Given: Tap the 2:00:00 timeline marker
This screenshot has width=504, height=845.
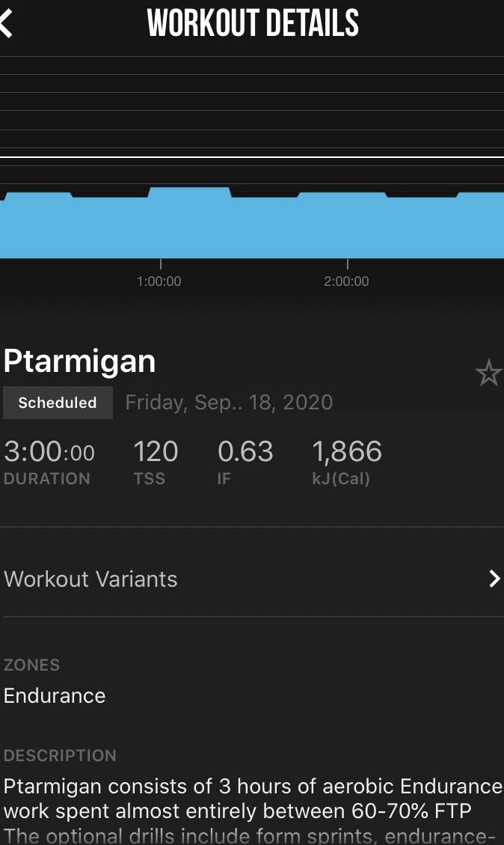Looking at the screenshot, I should tap(346, 281).
